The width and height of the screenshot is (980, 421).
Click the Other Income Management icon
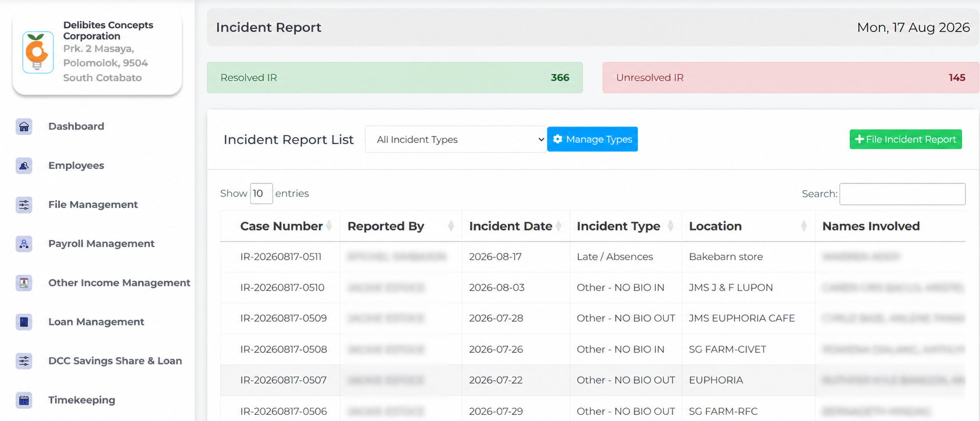pos(24,283)
